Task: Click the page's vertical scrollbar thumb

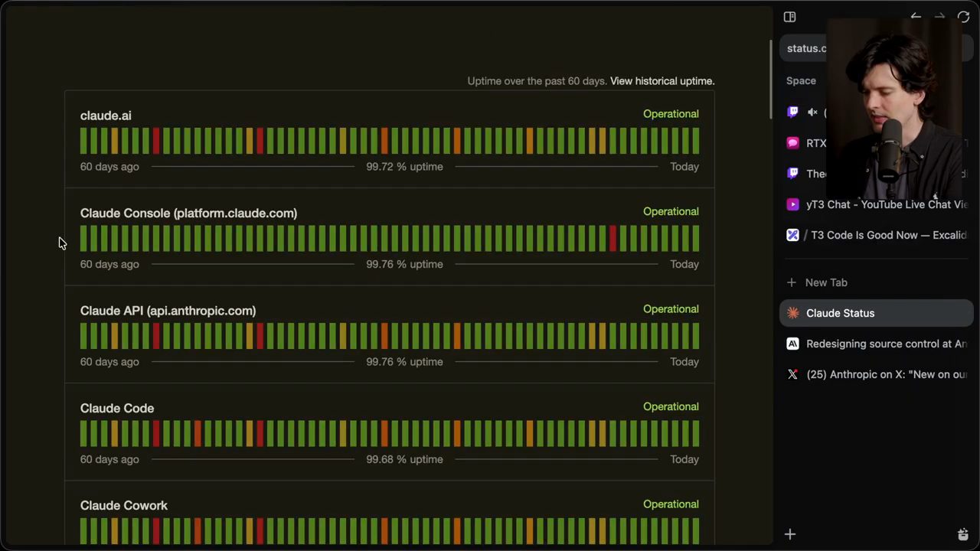Action: (x=771, y=79)
